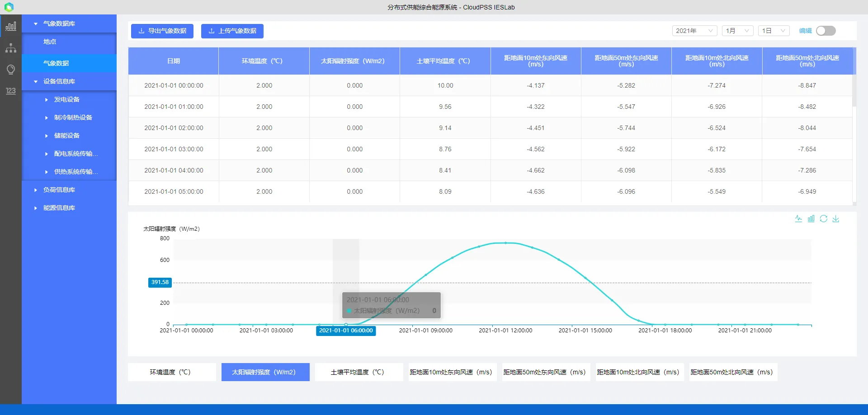
Task: Click the 环境温度 (℃) column header
Action: pyautogui.click(x=264, y=61)
